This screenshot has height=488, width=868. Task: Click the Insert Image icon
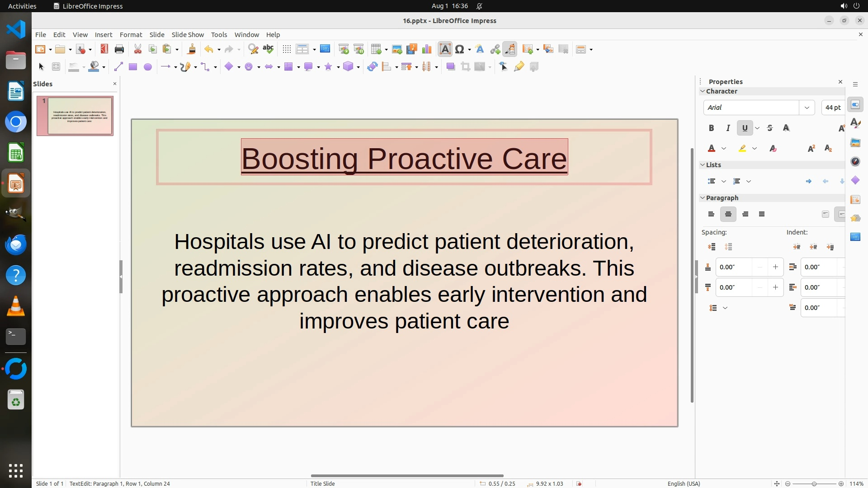click(396, 49)
